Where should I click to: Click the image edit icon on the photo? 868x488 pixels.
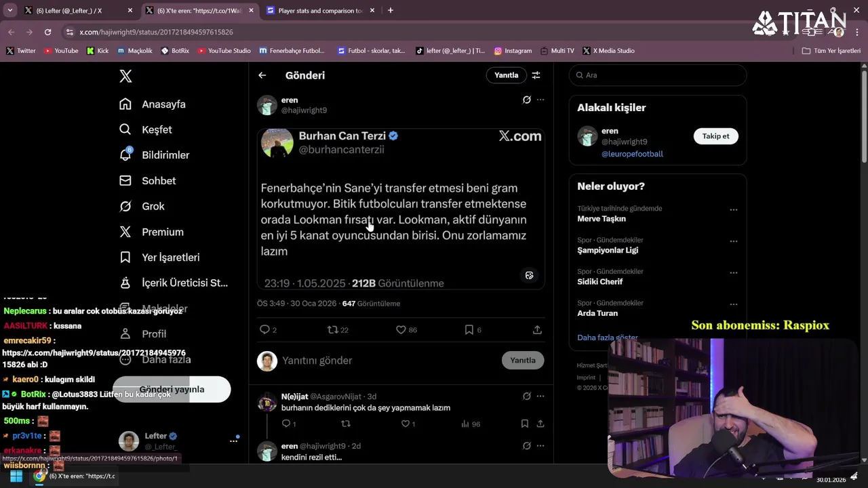pos(530,275)
